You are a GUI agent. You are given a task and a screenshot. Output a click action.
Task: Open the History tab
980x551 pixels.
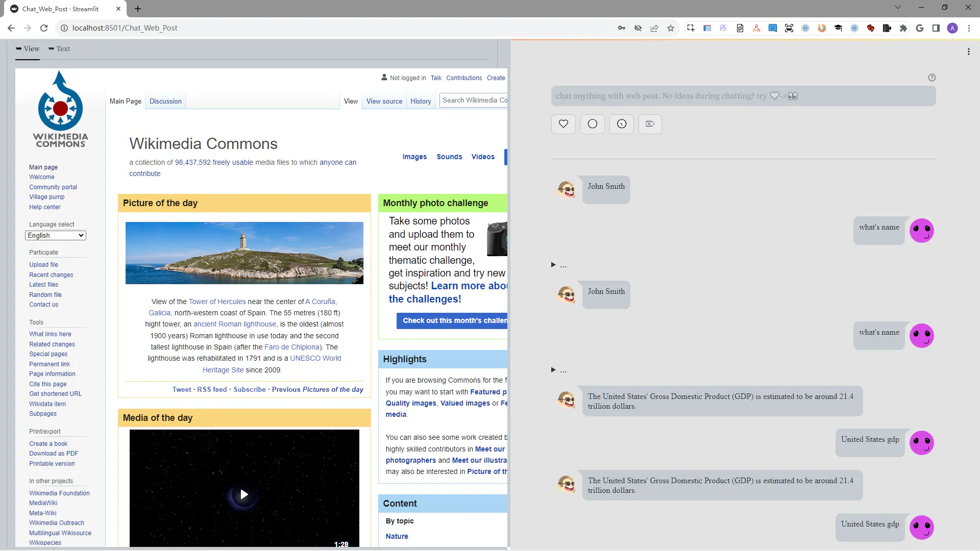pos(421,101)
